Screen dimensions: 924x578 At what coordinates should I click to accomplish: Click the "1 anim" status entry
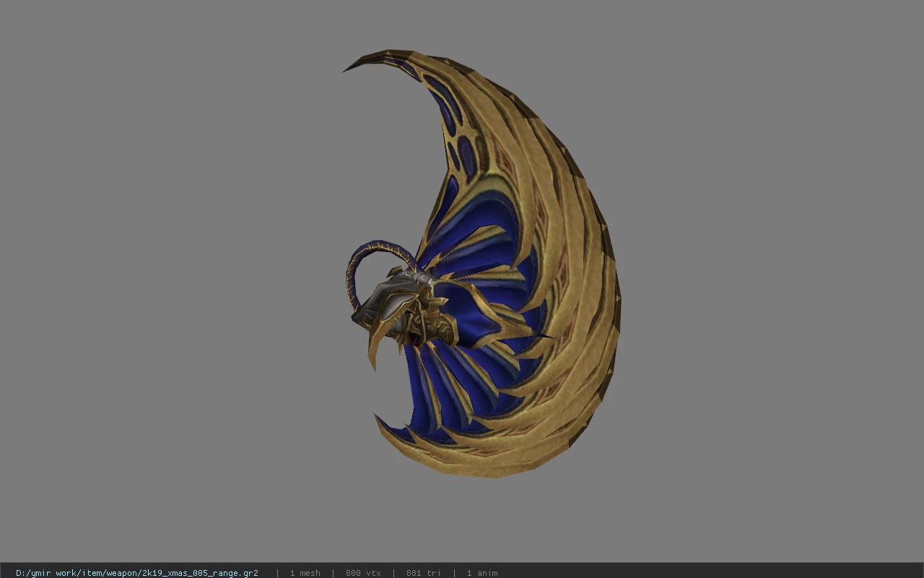[482, 573]
